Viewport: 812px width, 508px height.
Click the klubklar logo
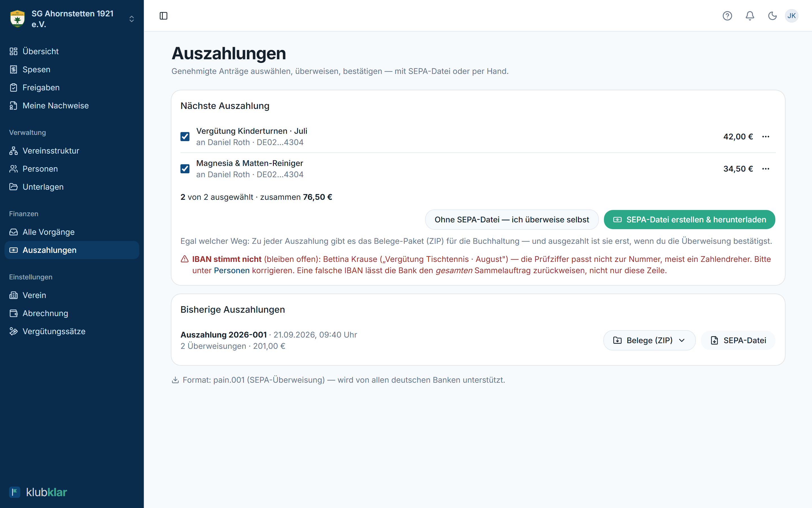(38, 492)
